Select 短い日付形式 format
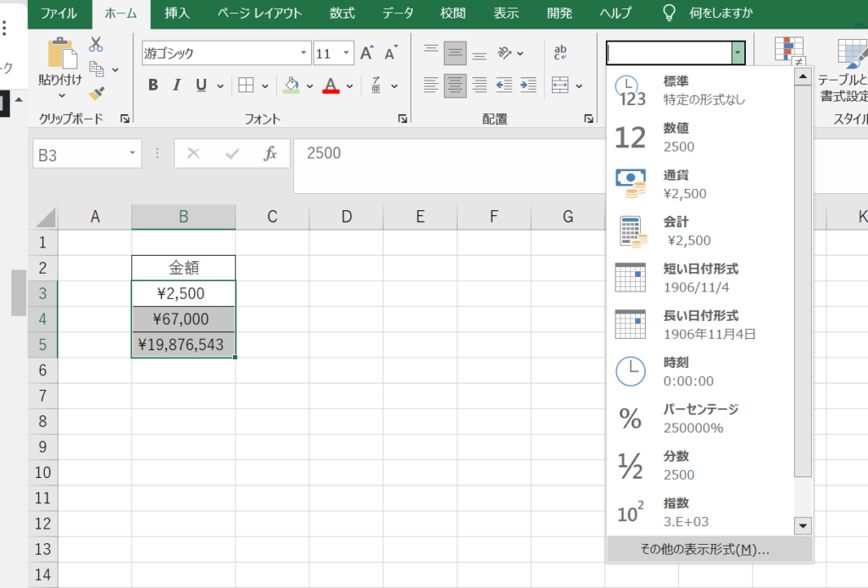 [x=700, y=278]
